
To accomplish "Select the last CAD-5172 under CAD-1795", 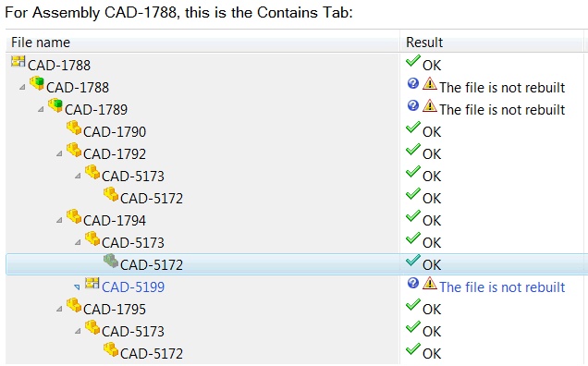I will click(x=152, y=354).
